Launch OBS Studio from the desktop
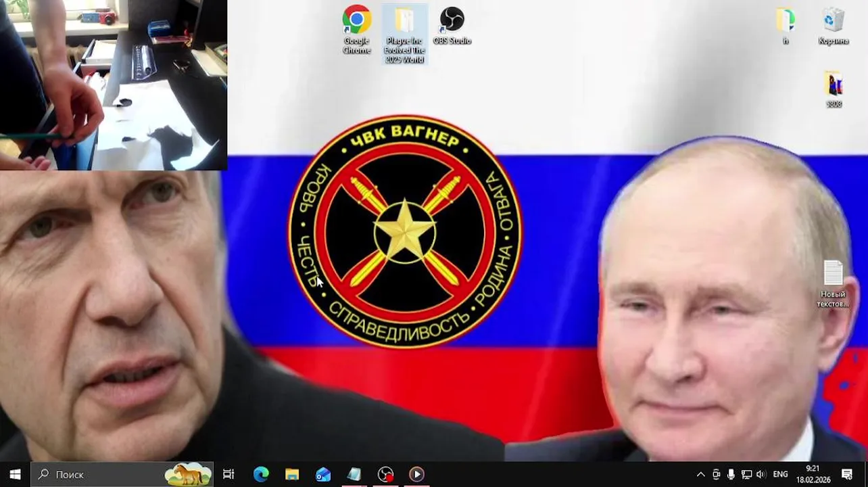 pyautogui.click(x=452, y=27)
